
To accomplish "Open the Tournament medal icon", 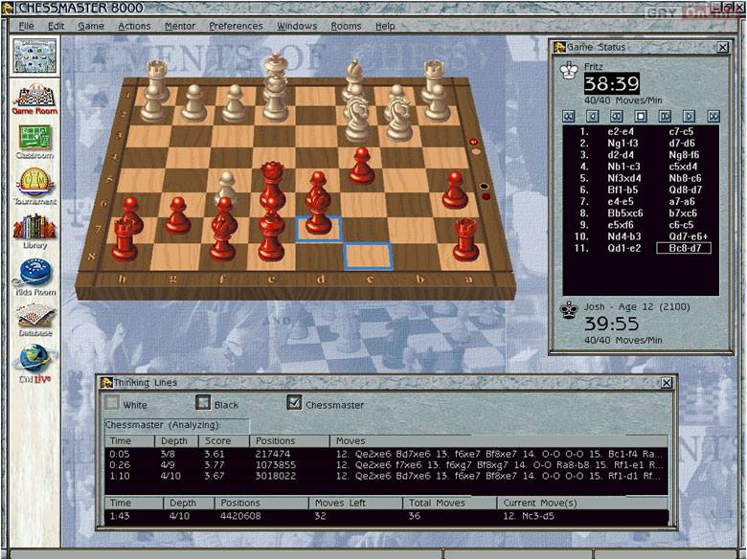I will click(34, 187).
